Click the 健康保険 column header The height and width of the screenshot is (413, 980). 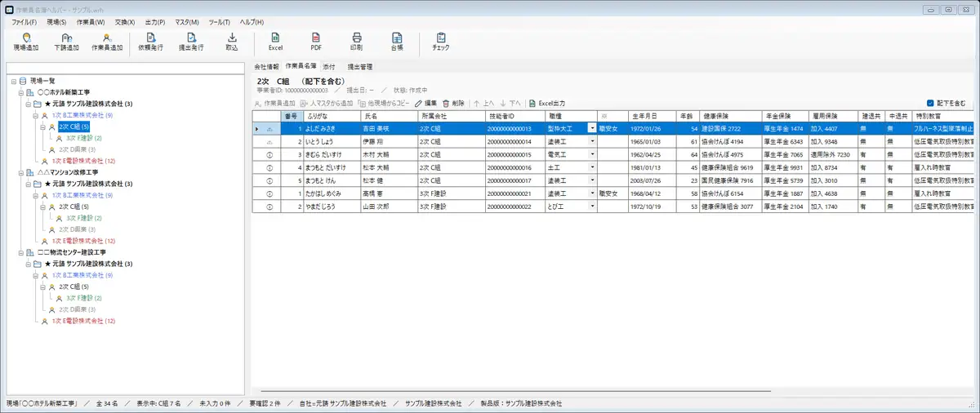[729, 116]
